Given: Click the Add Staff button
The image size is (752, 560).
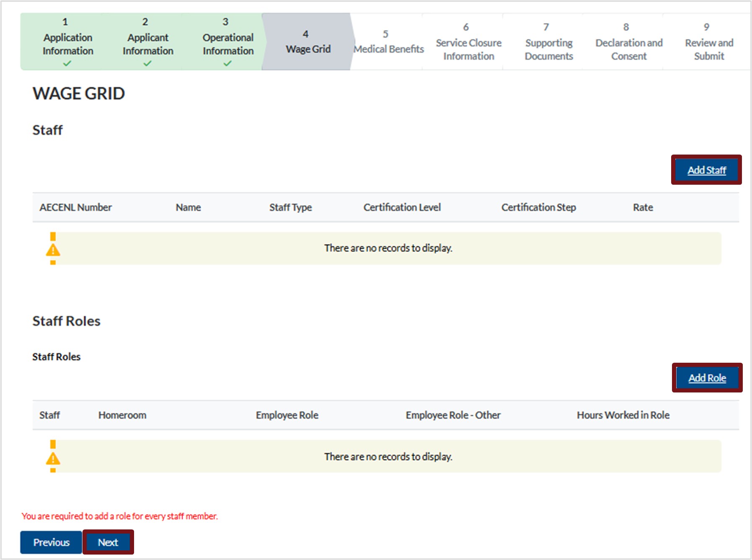Looking at the screenshot, I should point(706,170).
